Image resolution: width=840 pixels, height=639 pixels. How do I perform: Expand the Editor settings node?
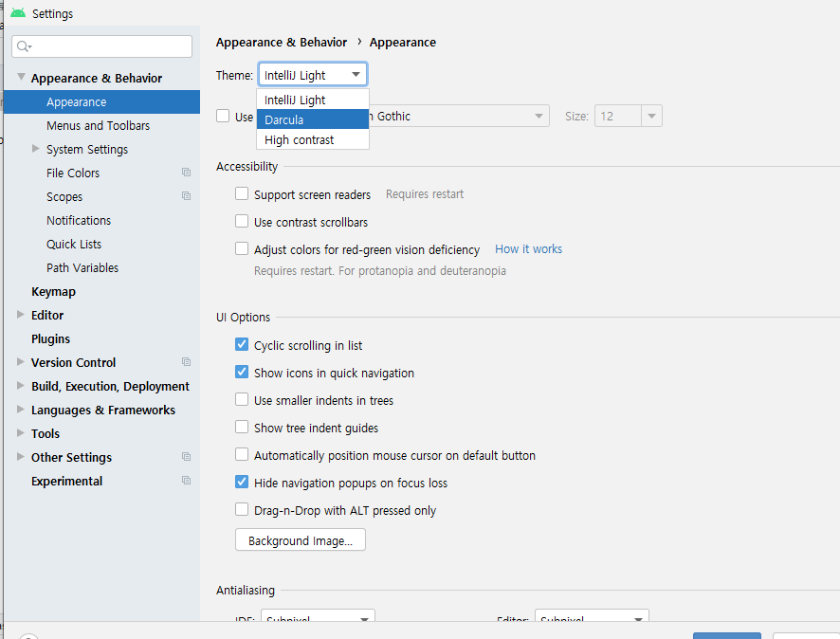(20, 315)
